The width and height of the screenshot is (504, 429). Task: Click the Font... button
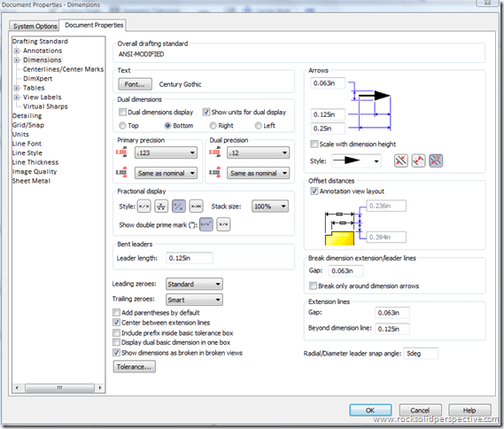[x=135, y=84]
